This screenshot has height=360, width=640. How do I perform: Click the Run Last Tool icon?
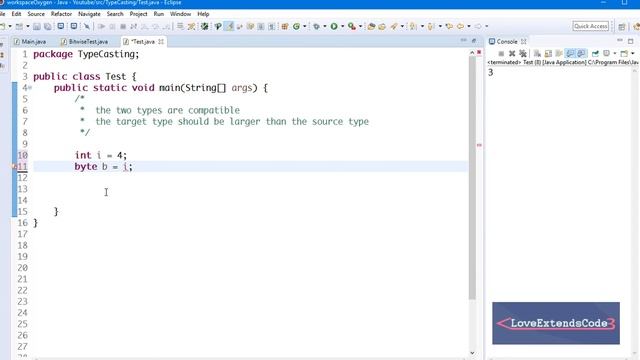click(x=352, y=27)
